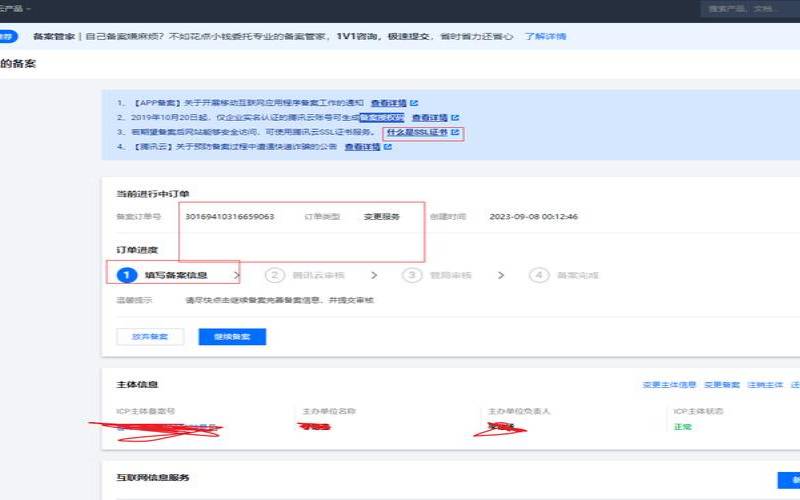
Task: Open the 云产品 dropdown in top bar
Action: click(x=15, y=9)
